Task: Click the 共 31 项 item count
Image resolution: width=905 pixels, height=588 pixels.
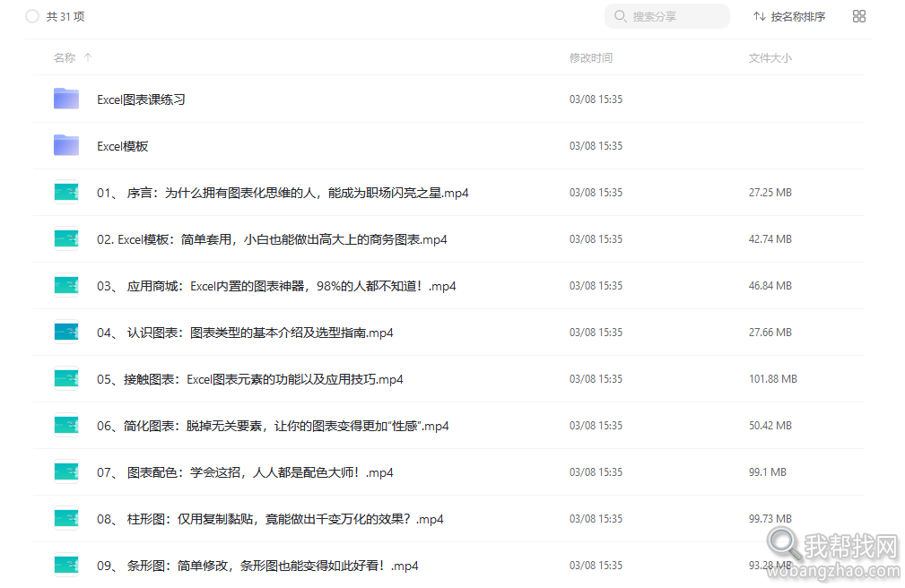Action: [x=65, y=16]
